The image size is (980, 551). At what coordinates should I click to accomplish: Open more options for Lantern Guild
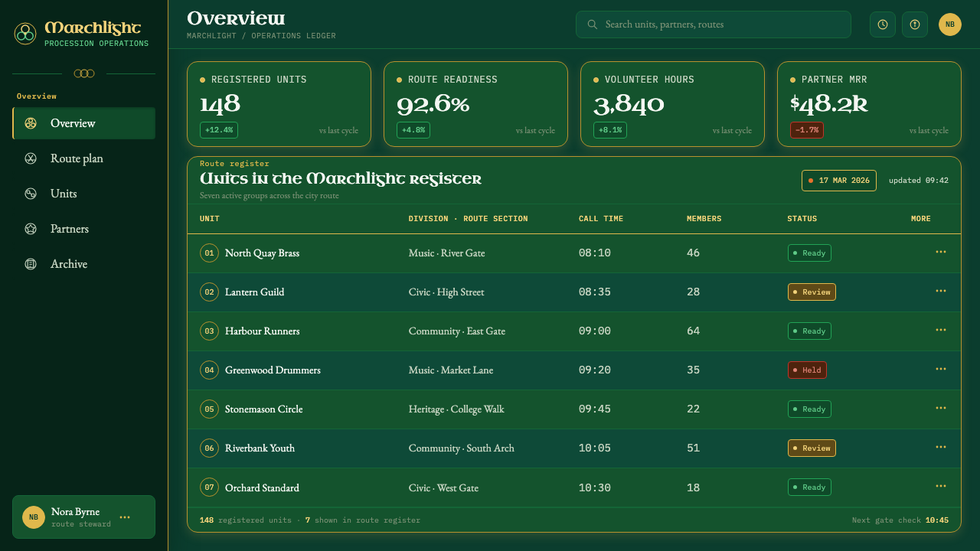941,291
